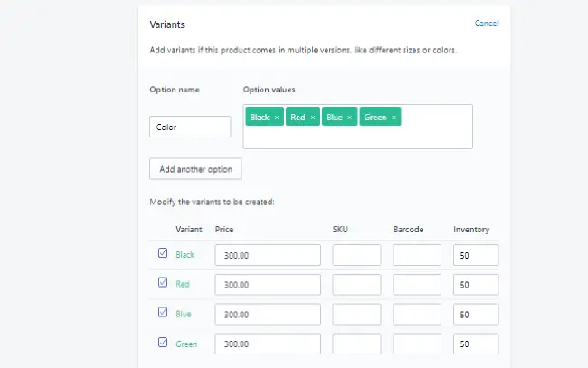
Task: Click the Variants section heading
Action: pos(167,24)
